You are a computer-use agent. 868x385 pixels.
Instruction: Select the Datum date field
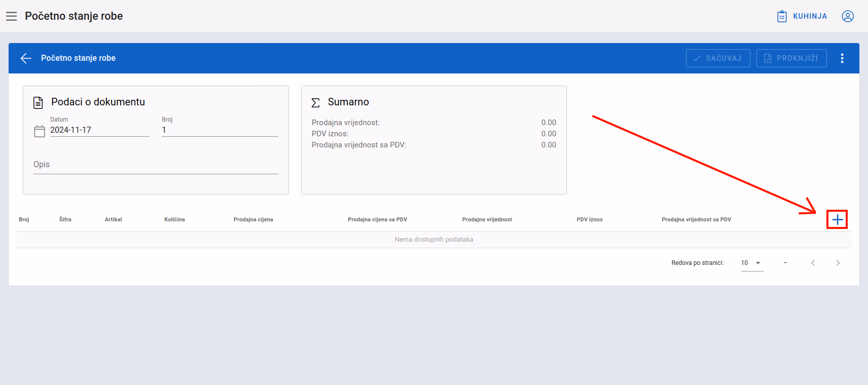tap(99, 130)
